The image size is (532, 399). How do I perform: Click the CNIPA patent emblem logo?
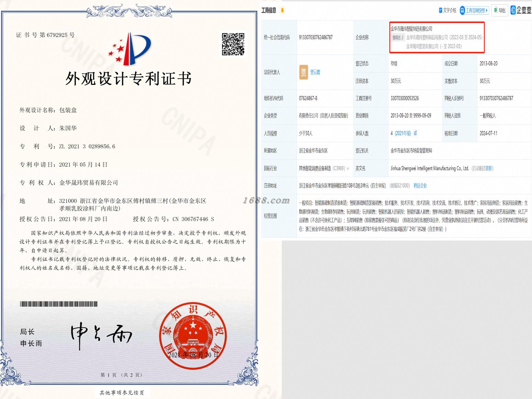click(130, 48)
